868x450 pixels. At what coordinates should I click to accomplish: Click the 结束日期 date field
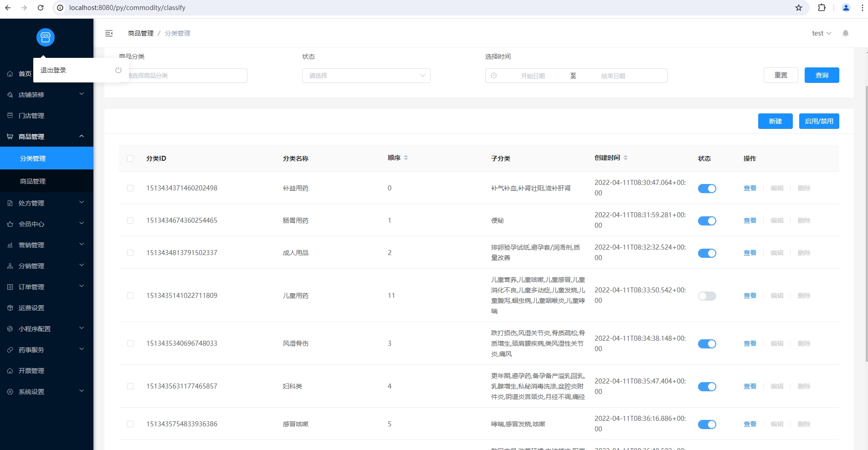(x=613, y=76)
